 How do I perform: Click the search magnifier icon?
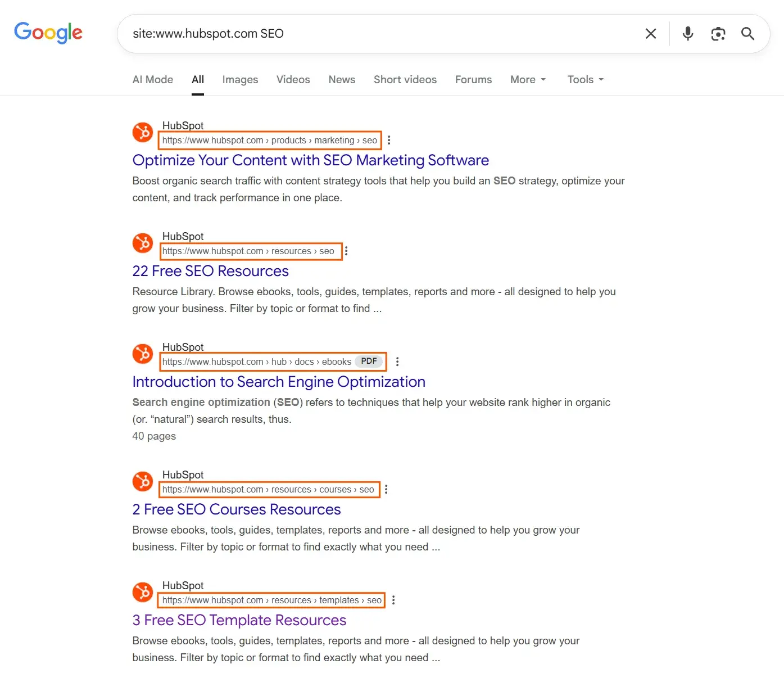pyautogui.click(x=747, y=34)
